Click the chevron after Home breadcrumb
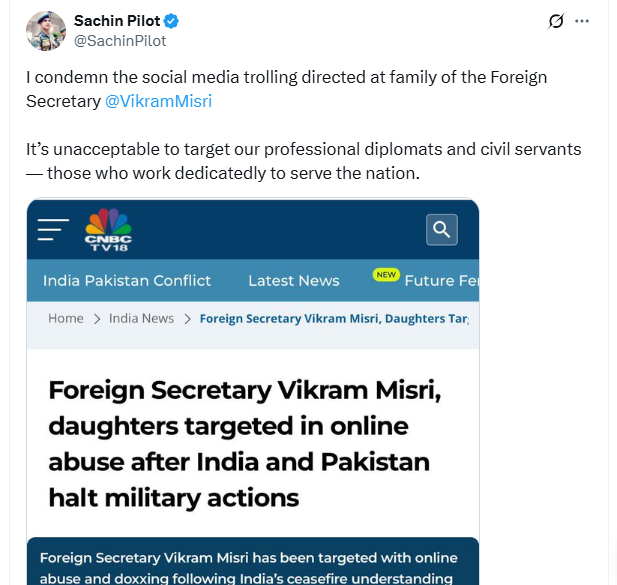Image resolution: width=617 pixels, height=585 pixels. 97,319
